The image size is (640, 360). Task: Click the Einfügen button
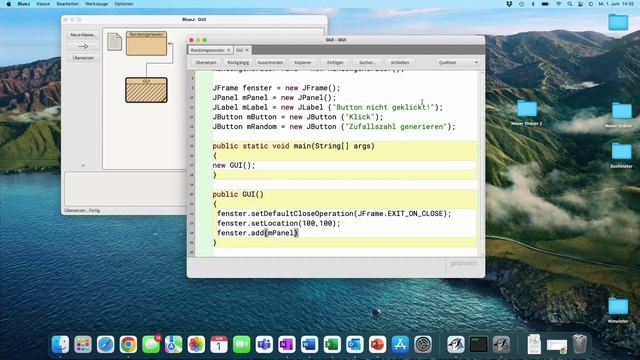[x=335, y=62]
